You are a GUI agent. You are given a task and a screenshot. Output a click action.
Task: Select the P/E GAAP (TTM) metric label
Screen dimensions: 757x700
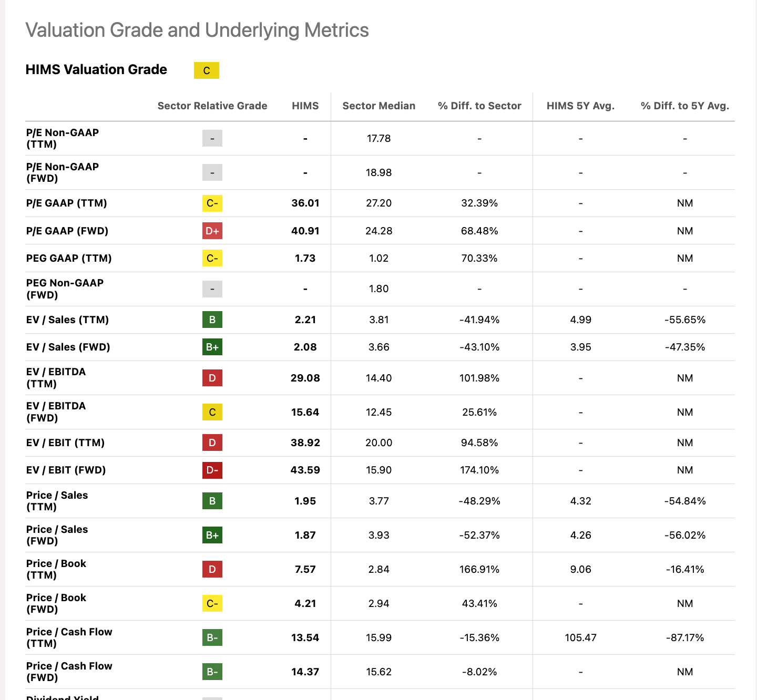point(67,203)
